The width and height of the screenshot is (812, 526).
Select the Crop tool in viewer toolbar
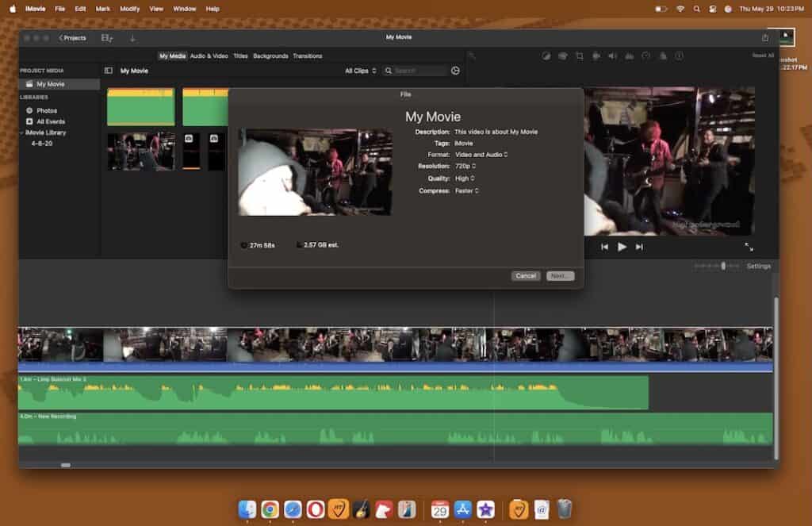click(580, 56)
